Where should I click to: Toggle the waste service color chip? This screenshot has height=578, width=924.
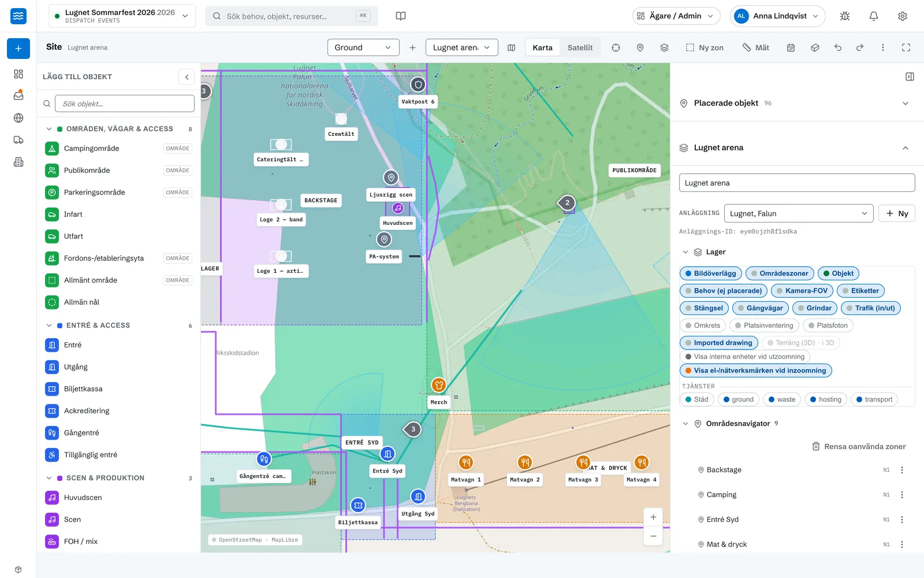782,399
